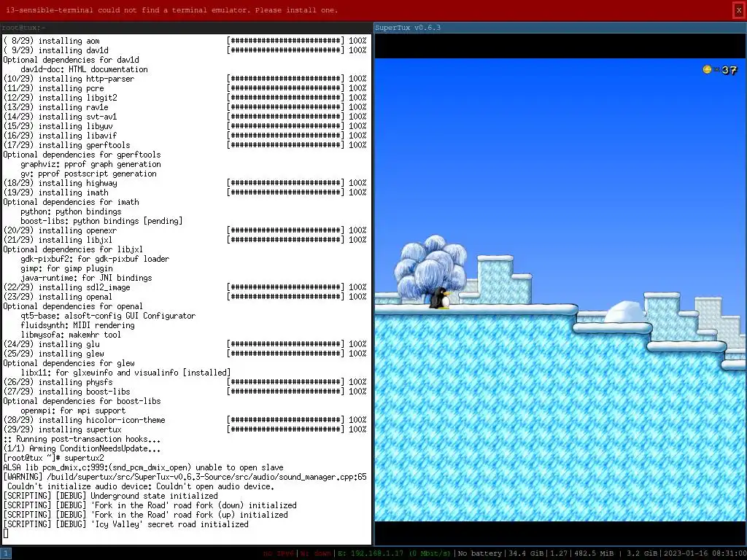The height and width of the screenshot is (560, 747).
Task: Click the 1.27 load average entry
Action: point(558,553)
